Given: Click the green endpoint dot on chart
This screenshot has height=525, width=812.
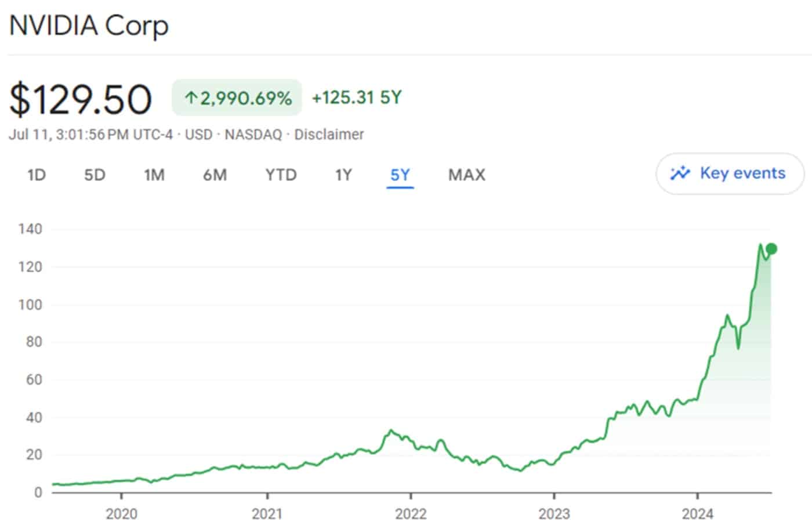Looking at the screenshot, I should click(x=771, y=249).
